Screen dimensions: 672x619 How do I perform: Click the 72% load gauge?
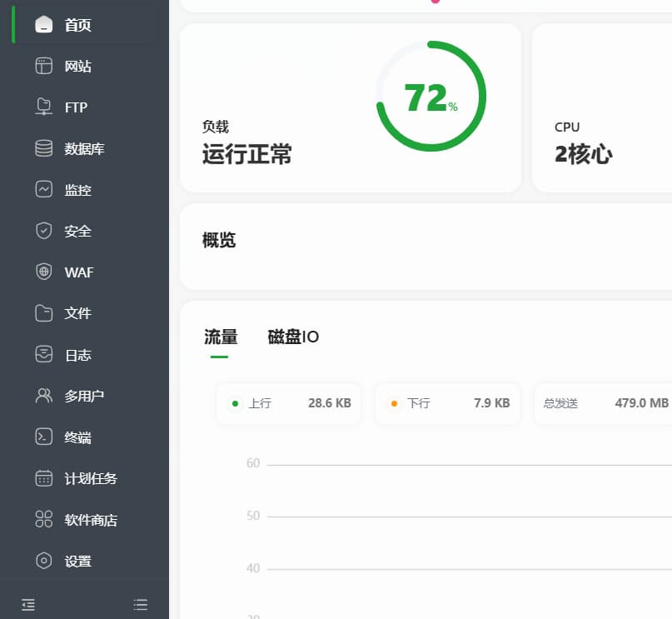[x=431, y=96]
